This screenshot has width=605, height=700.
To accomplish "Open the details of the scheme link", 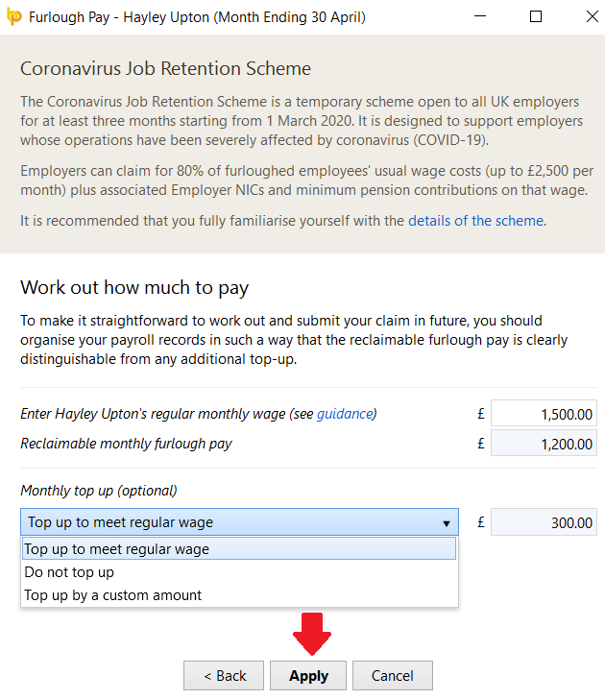I will (x=476, y=221).
